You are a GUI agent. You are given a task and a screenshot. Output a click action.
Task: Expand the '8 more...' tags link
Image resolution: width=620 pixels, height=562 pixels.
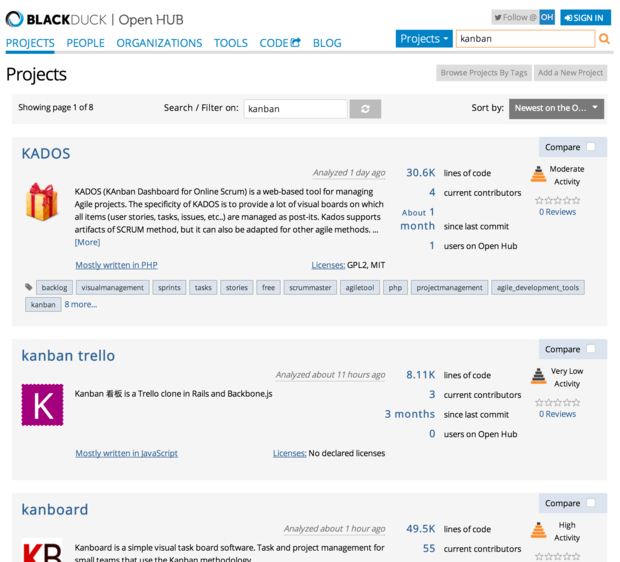click(81, 305)
